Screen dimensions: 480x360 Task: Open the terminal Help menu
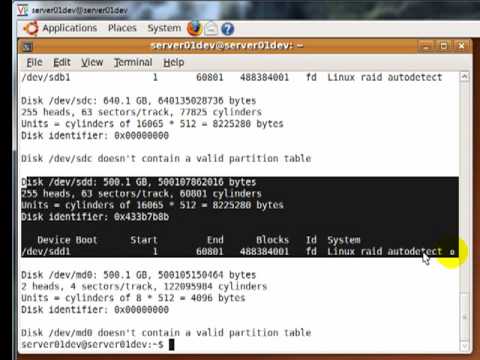pyautogui.click(x=174, y=62)
